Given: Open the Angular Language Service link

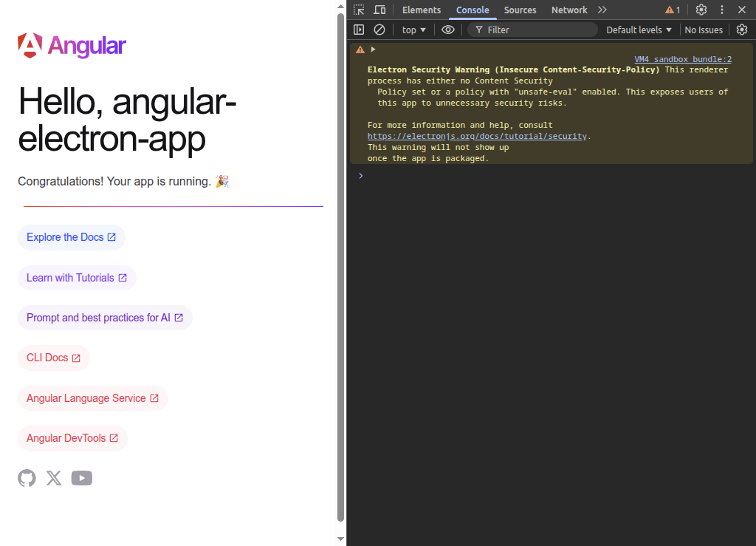Looking at the screenshot, I should tap(92, 398).
